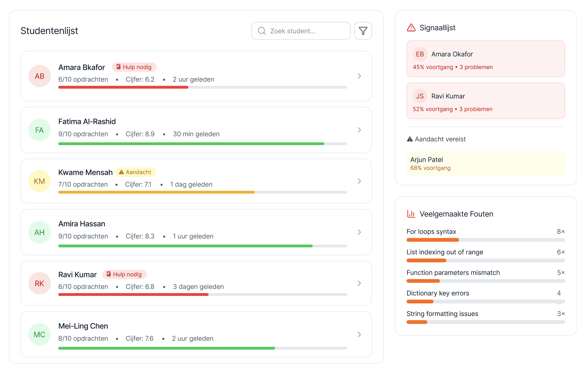588x368 pixels.
Task: Click the bar chart icon next to Veelgemaakte Fouten
Action: [411, 214]
